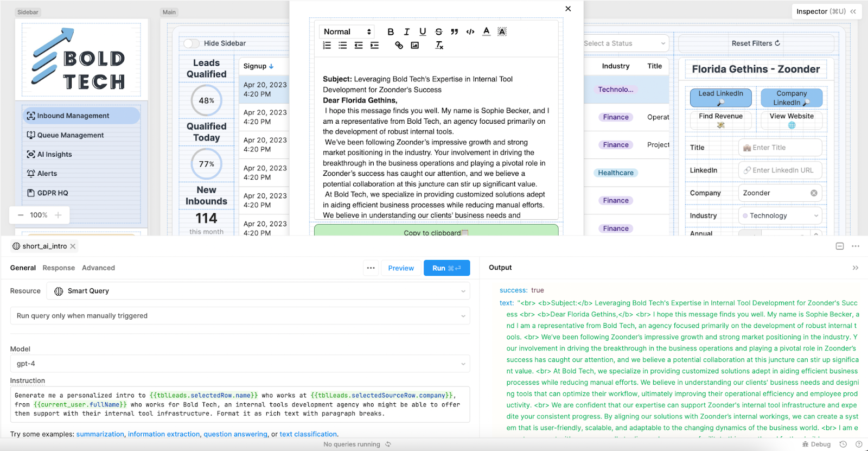
Task: Open the Normal text style dropdown
Action: coord(347,31)
